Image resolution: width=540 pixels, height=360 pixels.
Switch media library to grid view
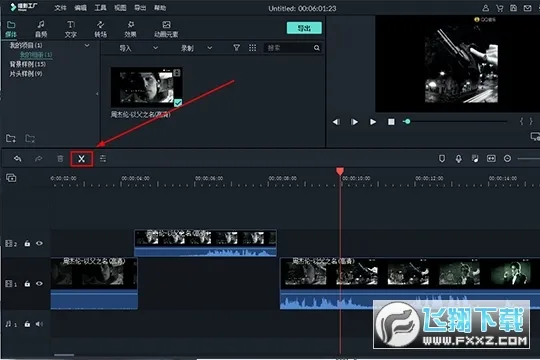pos(252,48)
